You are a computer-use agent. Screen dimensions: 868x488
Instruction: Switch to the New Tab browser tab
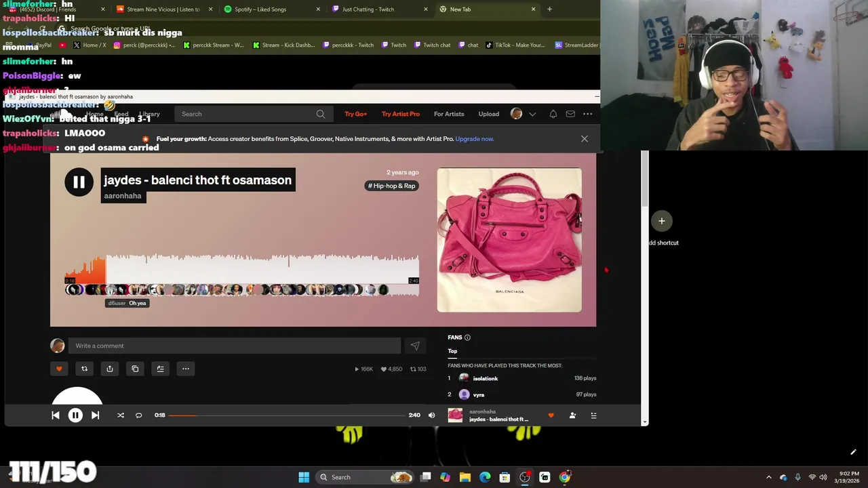pos(488,9)
